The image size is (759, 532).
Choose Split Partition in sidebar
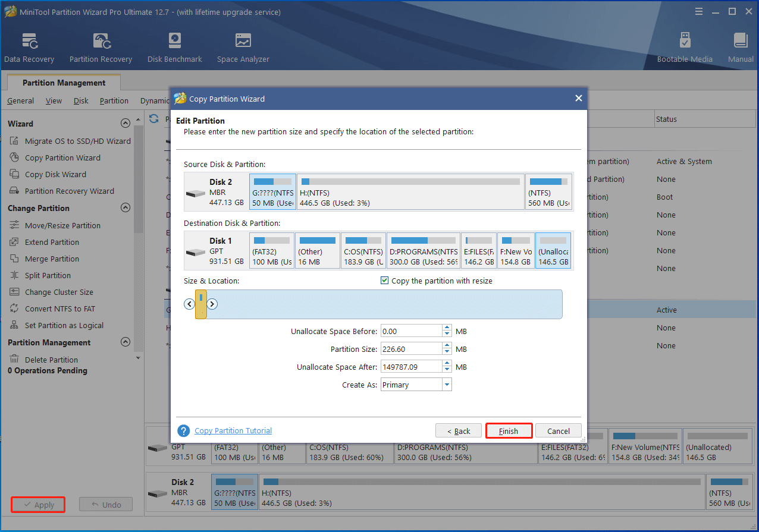[x=40, y=275]
